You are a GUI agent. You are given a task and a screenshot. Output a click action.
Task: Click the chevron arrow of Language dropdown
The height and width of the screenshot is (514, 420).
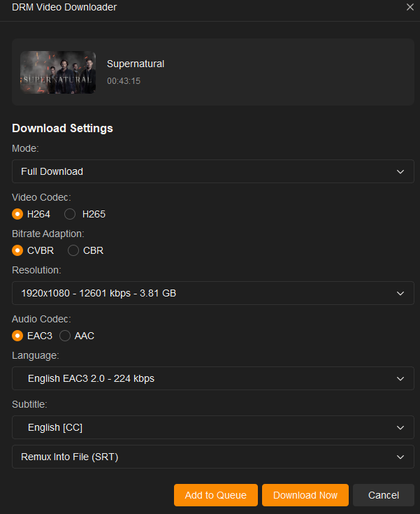400,378
